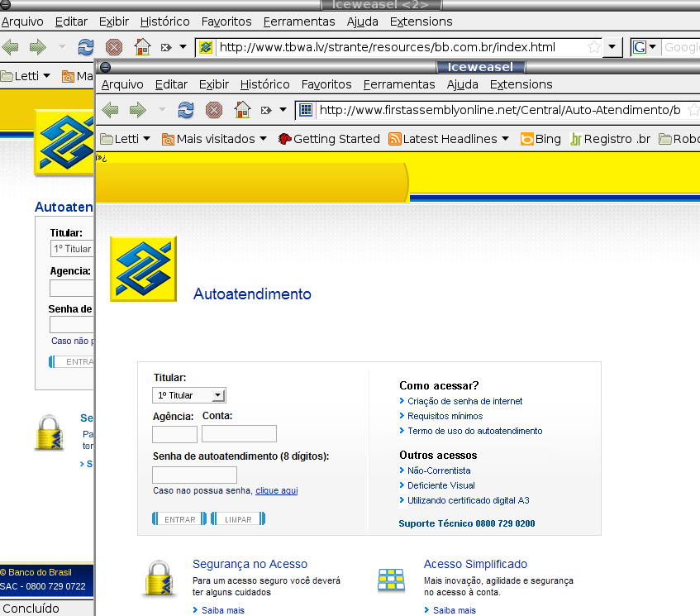
Task: Expand Mais visitados bookmark menu
Action: coord(214,139)
